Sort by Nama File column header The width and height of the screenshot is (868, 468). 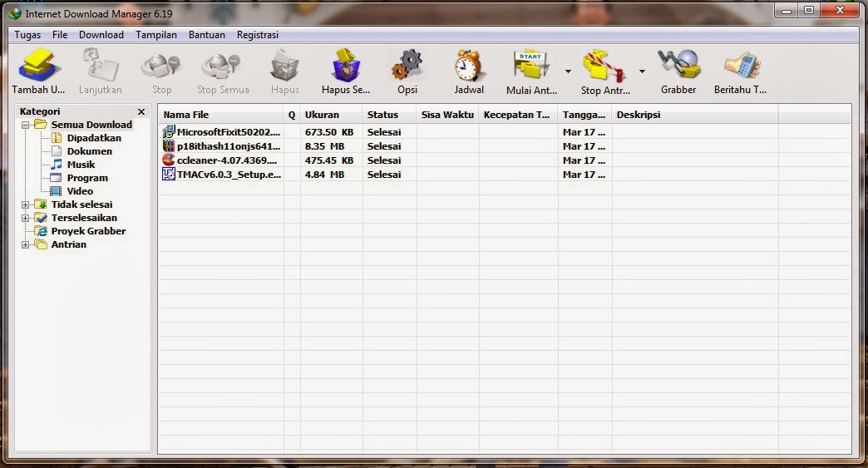[x=221, y=115]
